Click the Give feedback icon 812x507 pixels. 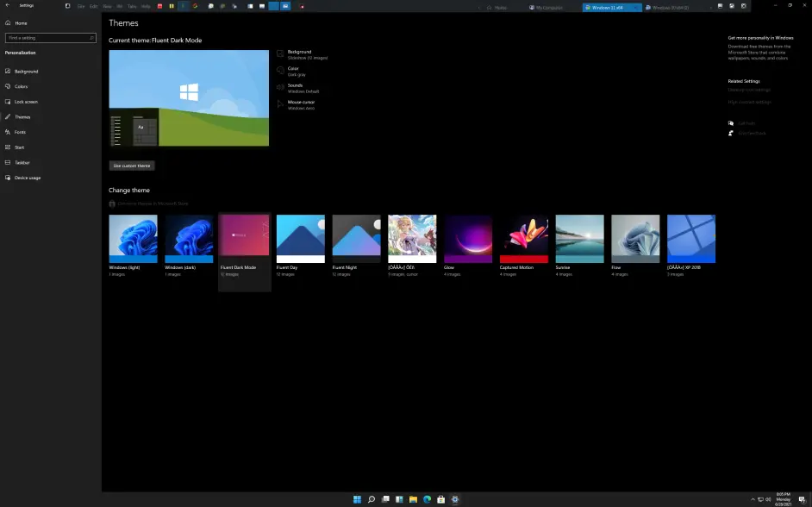pyautogui.click(x=731, y=133)
